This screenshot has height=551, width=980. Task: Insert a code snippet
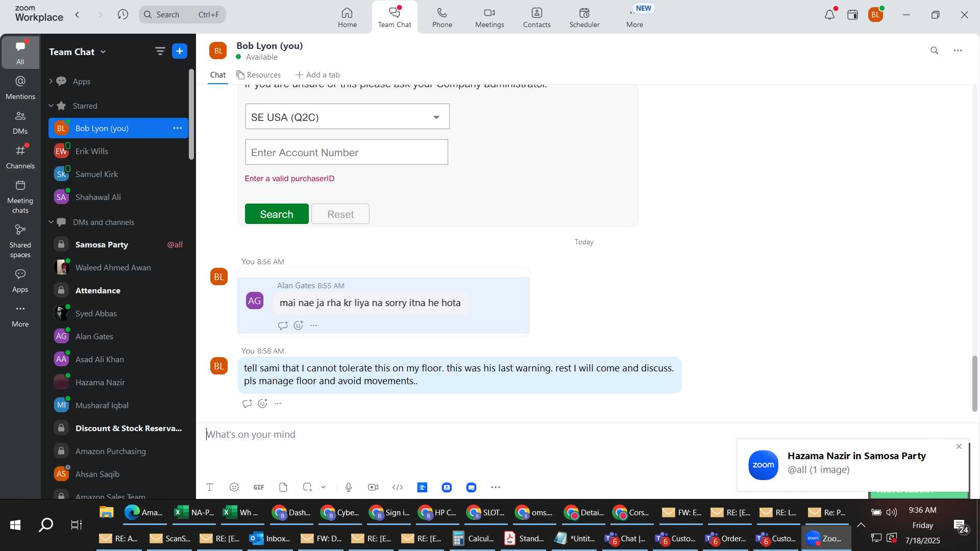tap(398, 487)
